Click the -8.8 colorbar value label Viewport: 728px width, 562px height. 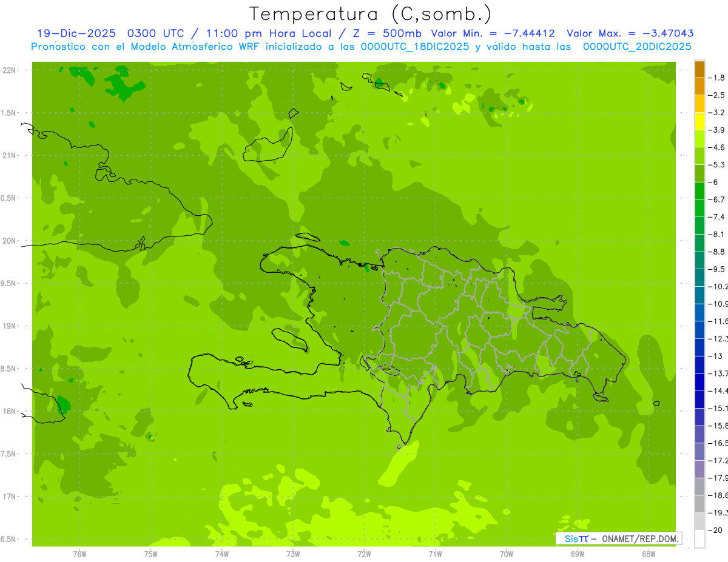[x=716, y=252]
